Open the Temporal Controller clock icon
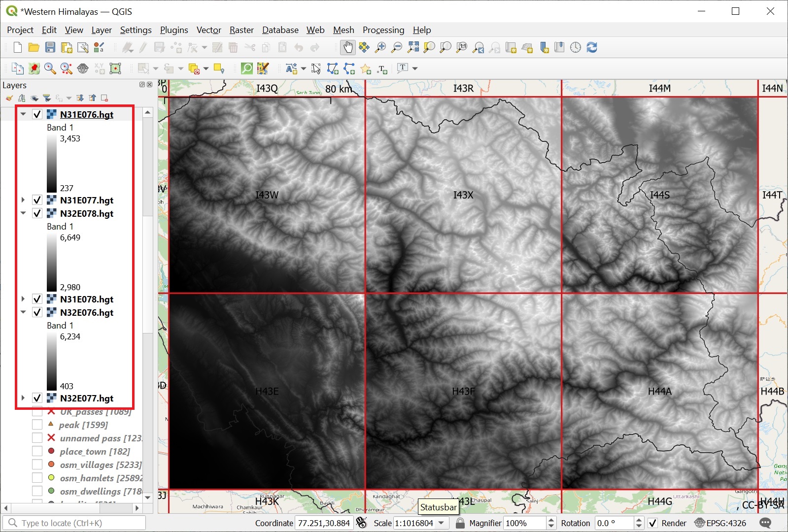Image resolution: width=788 pixels, height=532 pixels. 576,47
